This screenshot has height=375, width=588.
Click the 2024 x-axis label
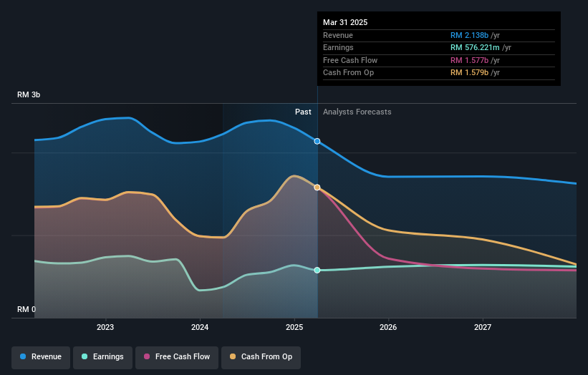click(x=200, y=327)
